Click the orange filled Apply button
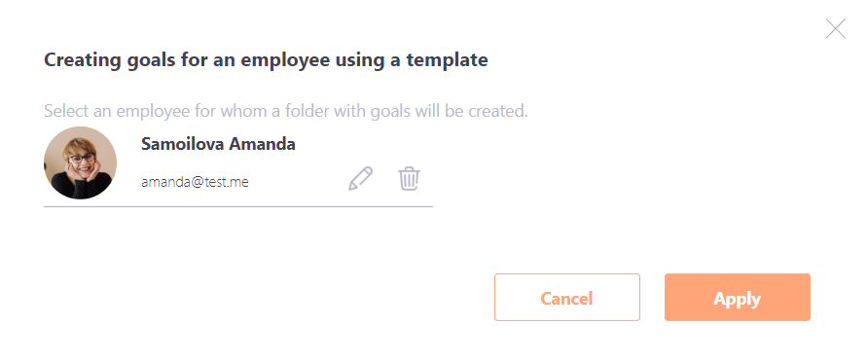The width and height of the screenshot is (868, 362). (x=738, y=297)
